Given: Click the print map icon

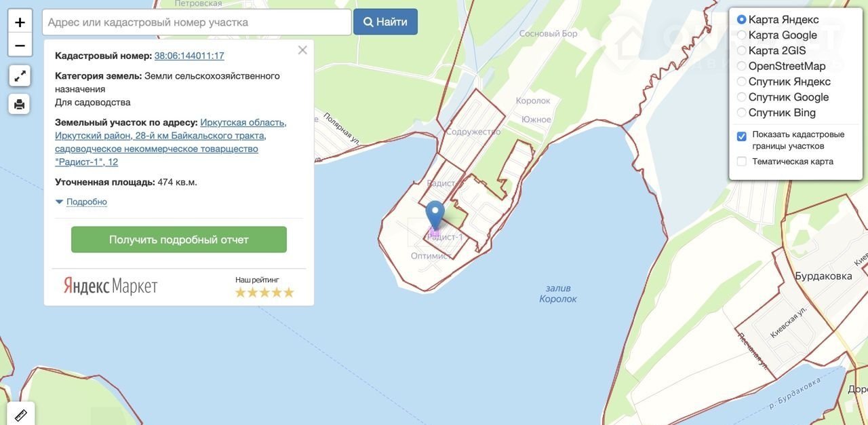Looking at the screenshot, I should 20,104.
